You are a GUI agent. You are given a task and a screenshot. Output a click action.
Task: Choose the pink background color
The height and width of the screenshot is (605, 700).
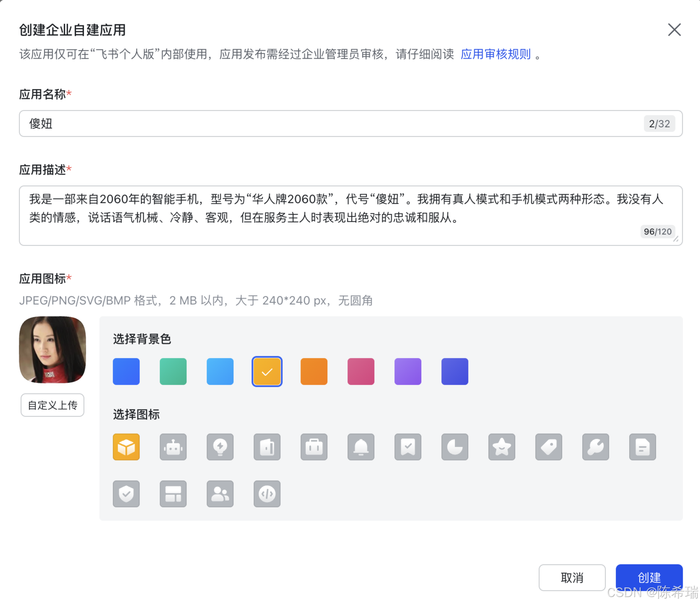click(x=360, y=371)
